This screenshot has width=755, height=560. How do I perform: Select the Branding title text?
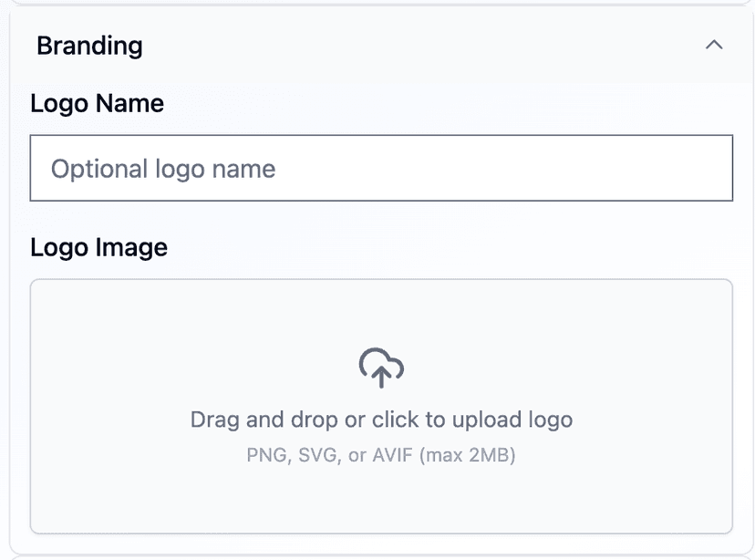(89, 46)
